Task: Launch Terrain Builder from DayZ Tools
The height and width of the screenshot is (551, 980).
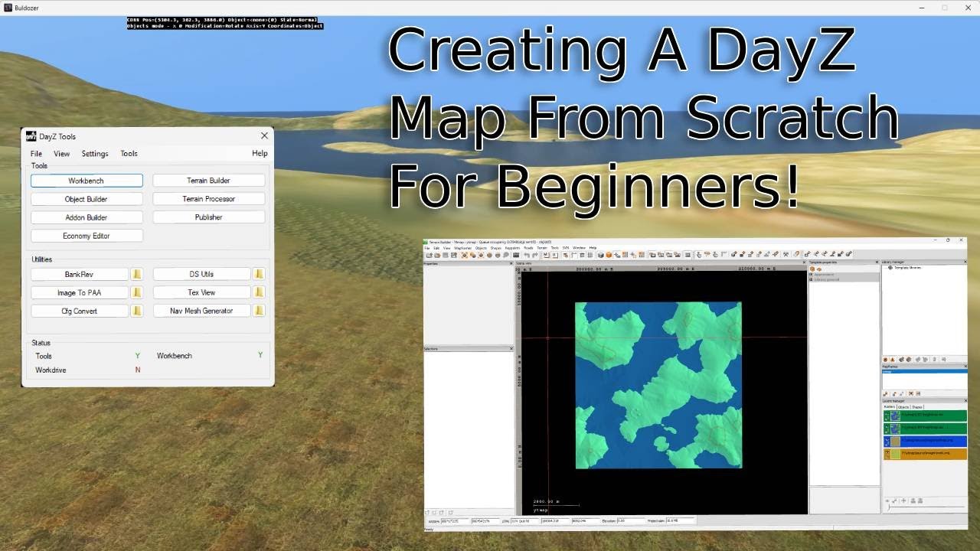Action: click(x=208, y=181)
